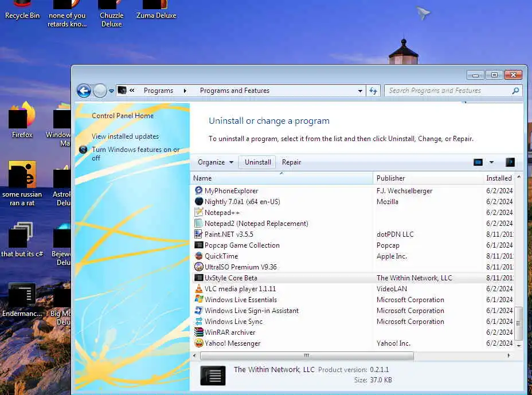Click the Notepad++ program icon
The height and width of the screenshot is (395, 532).
(x=198, y=213)
